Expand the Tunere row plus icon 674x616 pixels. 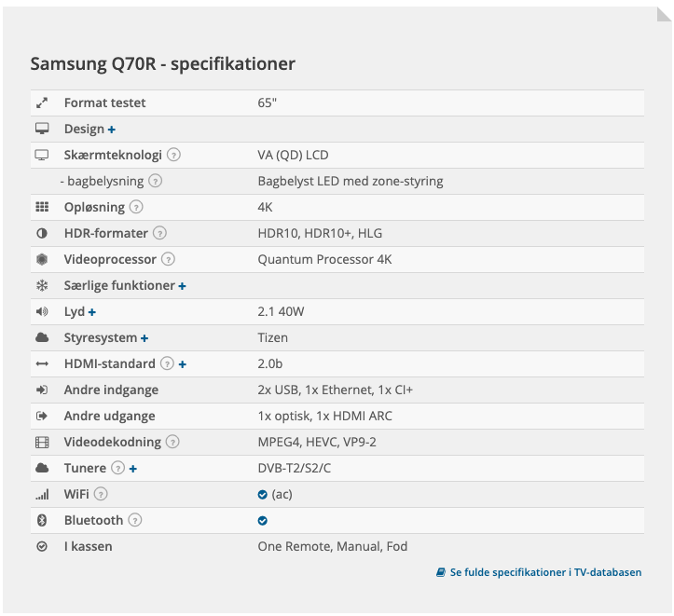click(x=133, y=468)
